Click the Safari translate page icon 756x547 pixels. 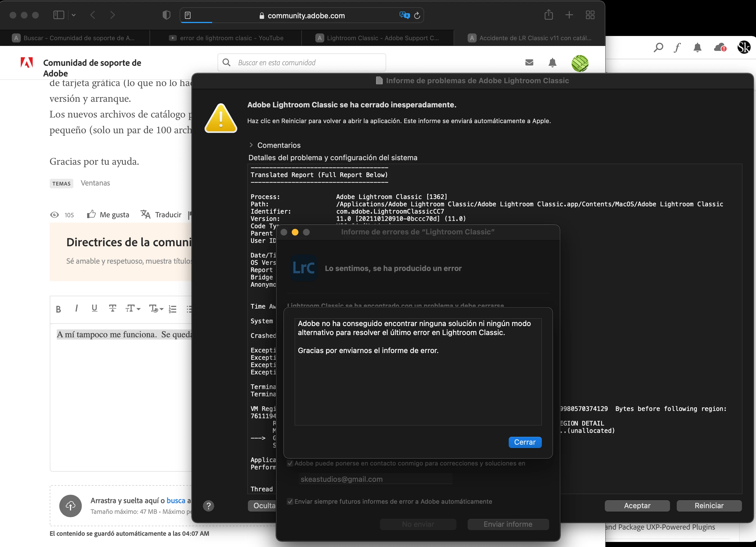point(404,15)
